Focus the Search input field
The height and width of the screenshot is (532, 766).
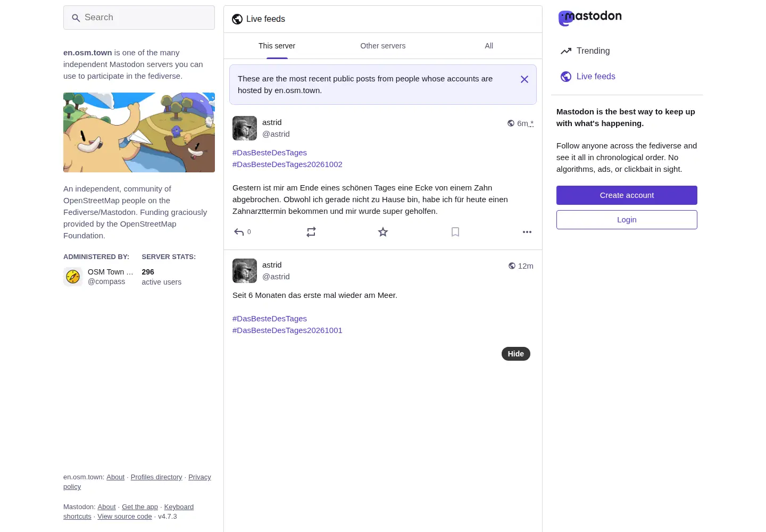click(x=139, y=18)
